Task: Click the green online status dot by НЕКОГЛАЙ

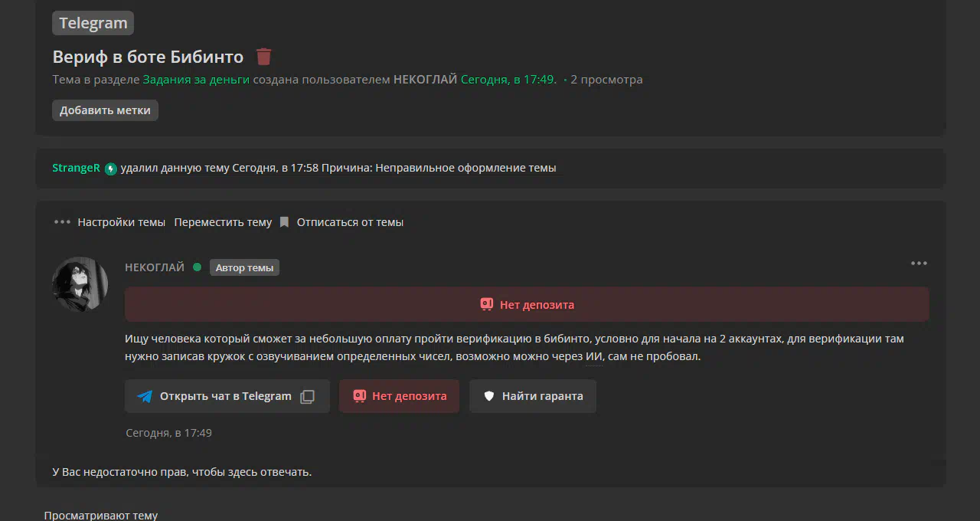Action: (x=198, y=267)
